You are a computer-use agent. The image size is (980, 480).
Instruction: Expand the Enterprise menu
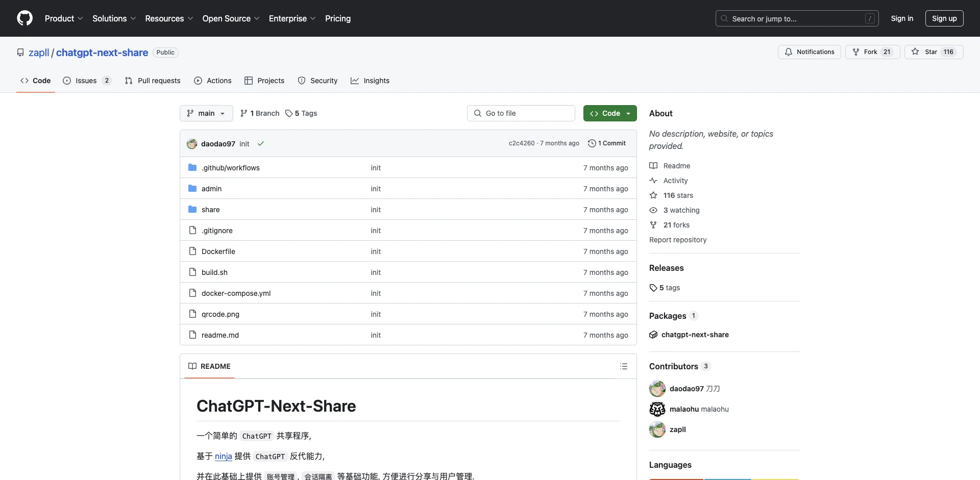pos(292,18)
